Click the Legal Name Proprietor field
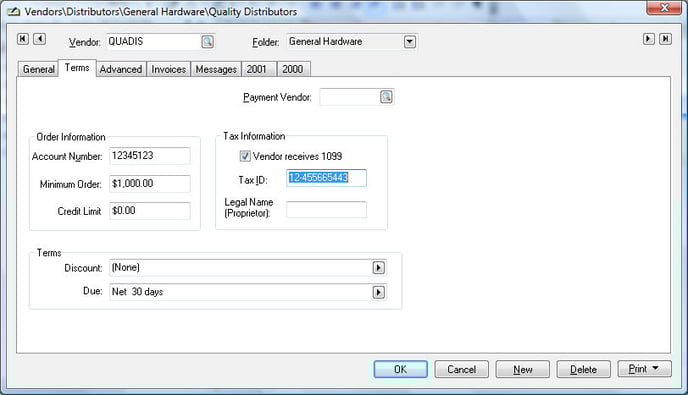 (x=326, y=209)
